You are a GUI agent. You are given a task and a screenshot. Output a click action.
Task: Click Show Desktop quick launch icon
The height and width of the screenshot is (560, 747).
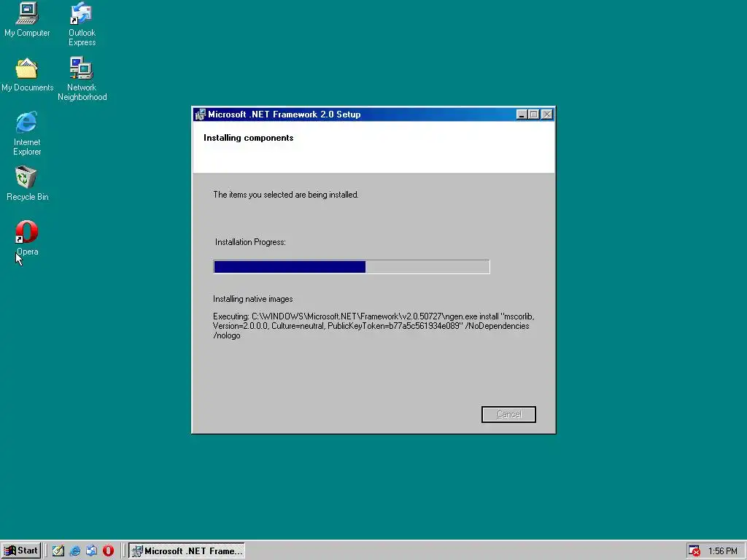[58, 551]
